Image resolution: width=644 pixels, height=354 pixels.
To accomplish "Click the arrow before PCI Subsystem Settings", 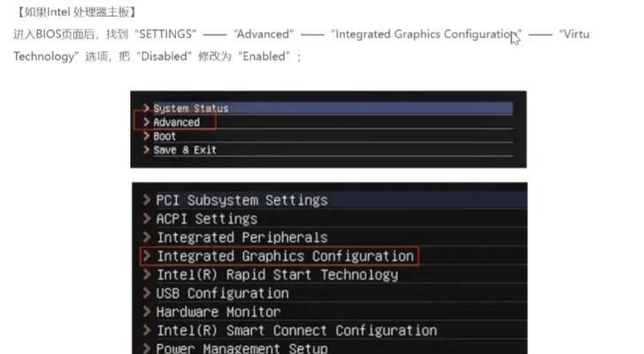I will pyautogui.click(x=147, y=200).
